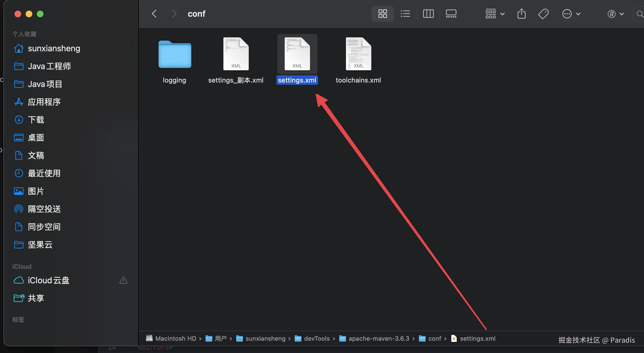Click apache-maven-3.6.3 in the path bar
The image size is (644, 353).
pos(379,339)
